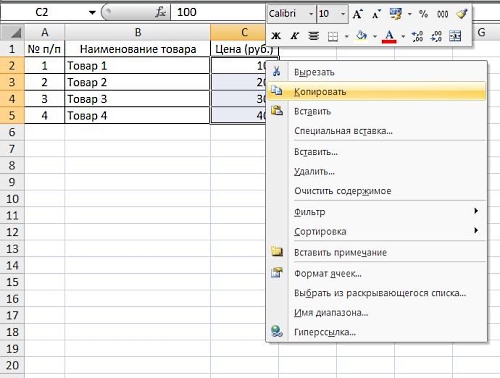The height and width of the screenshot is (378, 500).
Task: Click the fx insert function button
Action: tap(160, 13)
